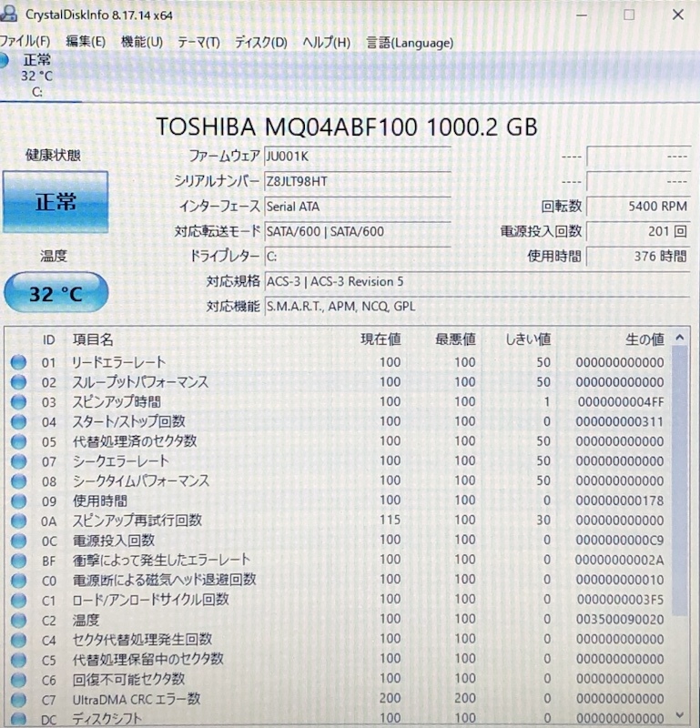Click the features field S.M.A.R.T., APM, NCQ, GPL

click(477, 307)
